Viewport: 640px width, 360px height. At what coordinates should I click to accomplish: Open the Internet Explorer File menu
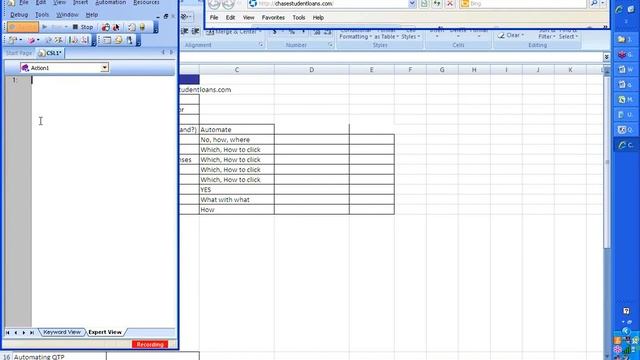[214, 18]
